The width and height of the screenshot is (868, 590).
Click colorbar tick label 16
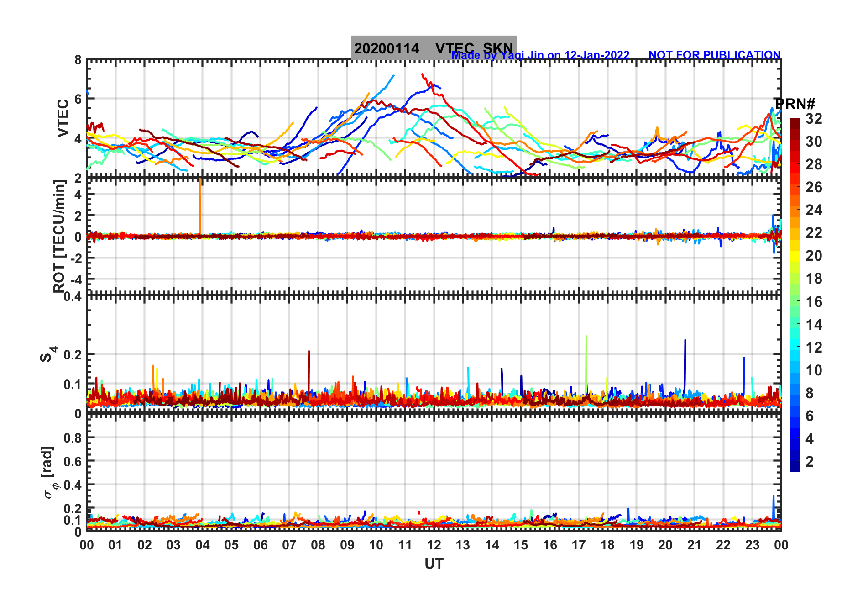click(814, 302)
